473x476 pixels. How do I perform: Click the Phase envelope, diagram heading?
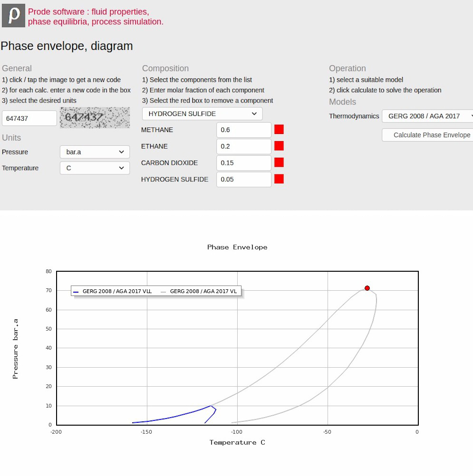click(x=67, y=46)
